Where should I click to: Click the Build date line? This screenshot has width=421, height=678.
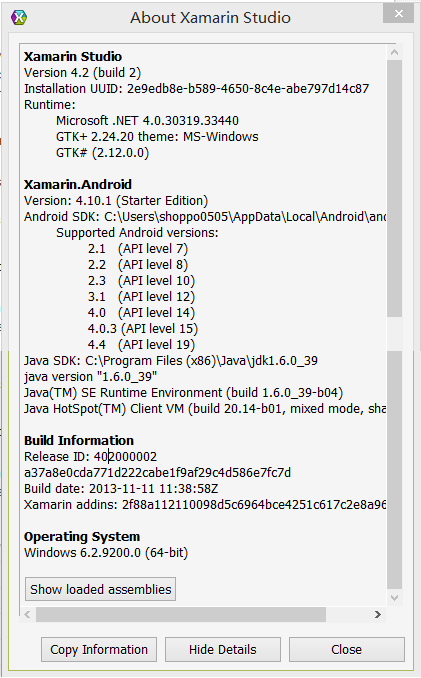tap(121, 489)
